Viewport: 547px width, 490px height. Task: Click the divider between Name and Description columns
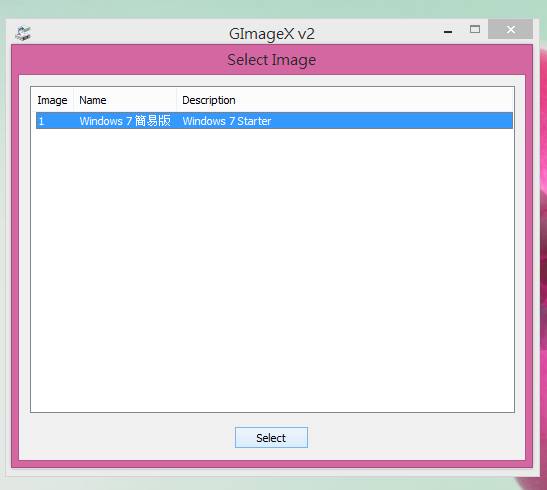tap(177, 100)
